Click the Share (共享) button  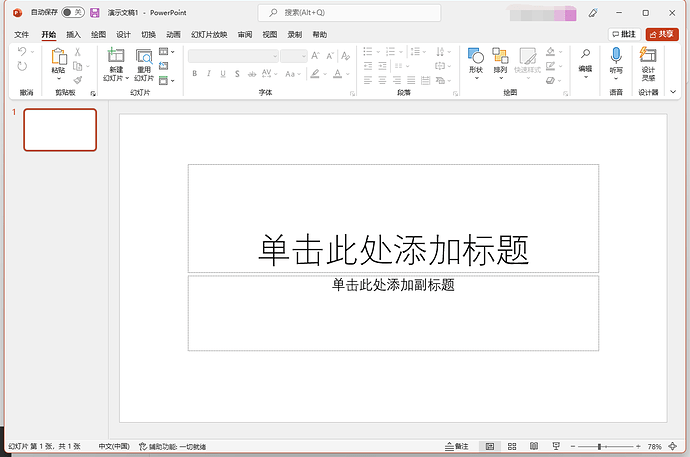(662, 34)
